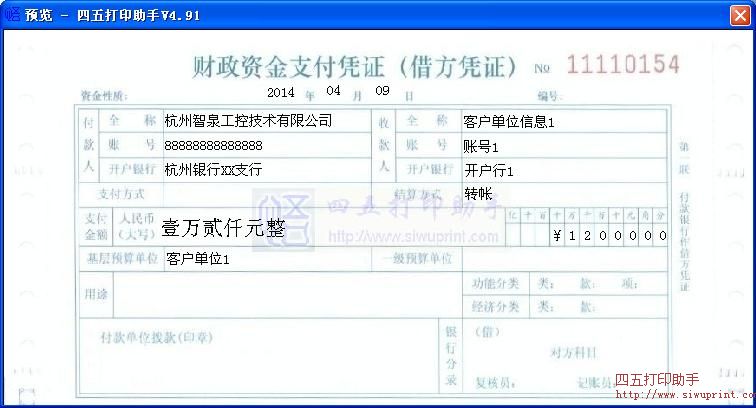Select budget unit 客户单位1
Screen dimensions: 756x408
tap(198, 259)
